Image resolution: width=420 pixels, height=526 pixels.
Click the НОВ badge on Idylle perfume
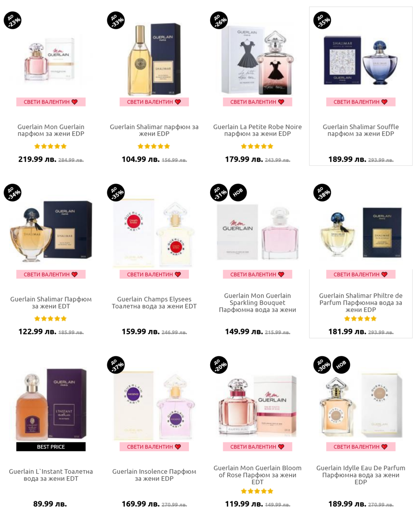tap(341, 365)
